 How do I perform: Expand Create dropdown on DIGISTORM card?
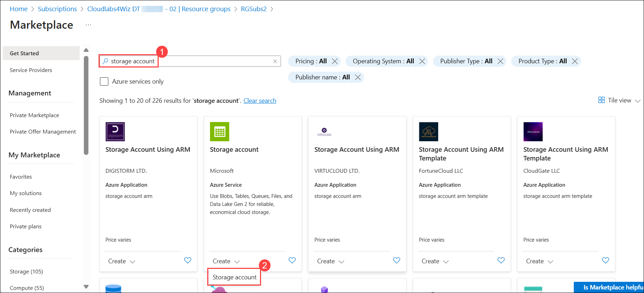pos(122,261)
